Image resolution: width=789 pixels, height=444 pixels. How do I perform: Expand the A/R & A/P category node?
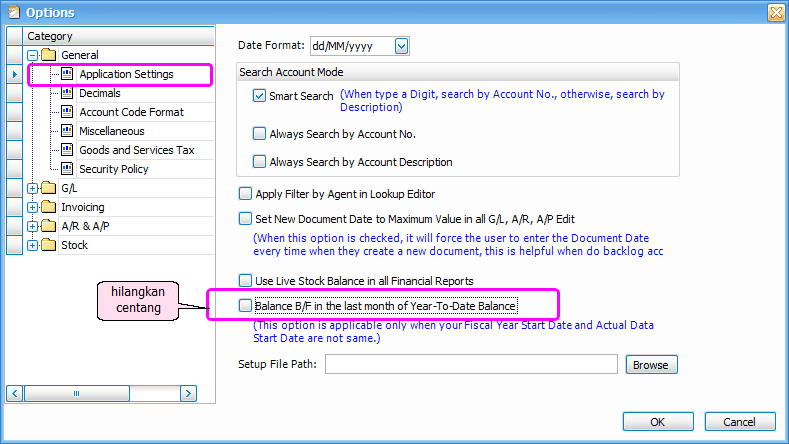pos(32,226)
